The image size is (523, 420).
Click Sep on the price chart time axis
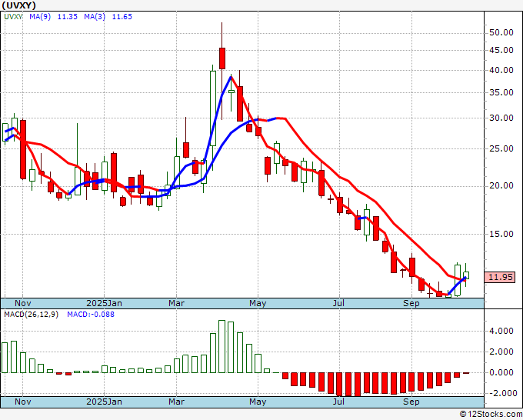pos(411,303)
